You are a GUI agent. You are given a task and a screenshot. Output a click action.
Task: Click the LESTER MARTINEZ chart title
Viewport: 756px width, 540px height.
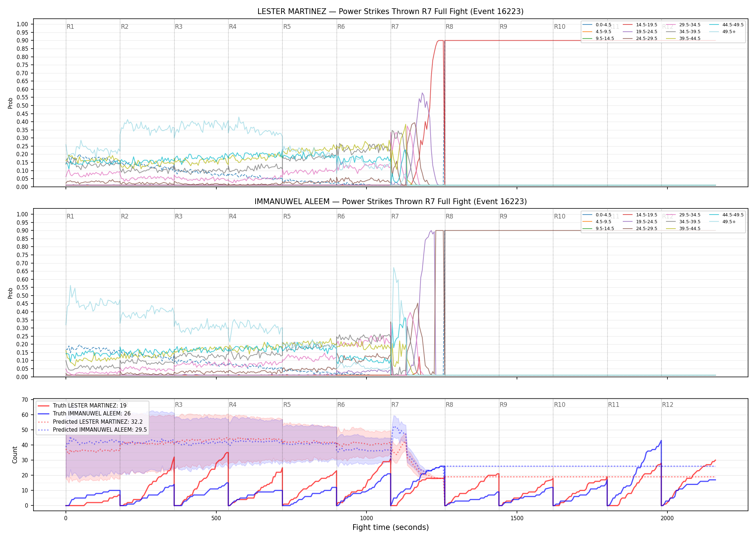[391, 12]
